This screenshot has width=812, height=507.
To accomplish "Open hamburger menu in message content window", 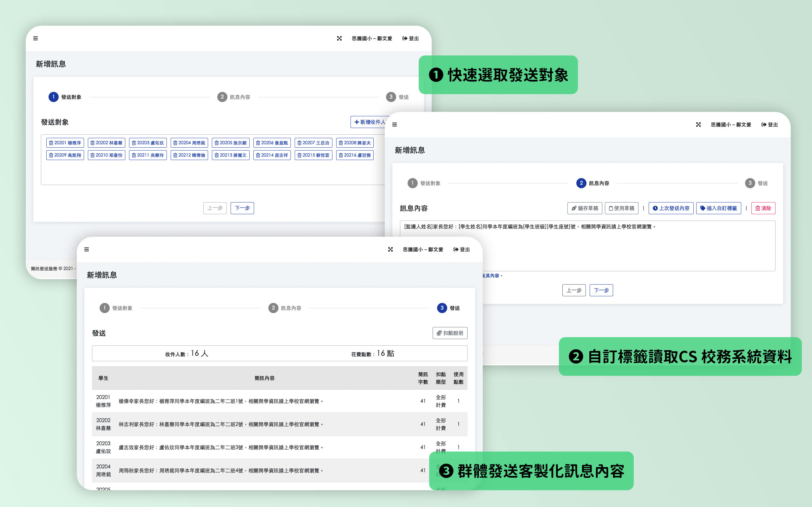I will (395, 125).
